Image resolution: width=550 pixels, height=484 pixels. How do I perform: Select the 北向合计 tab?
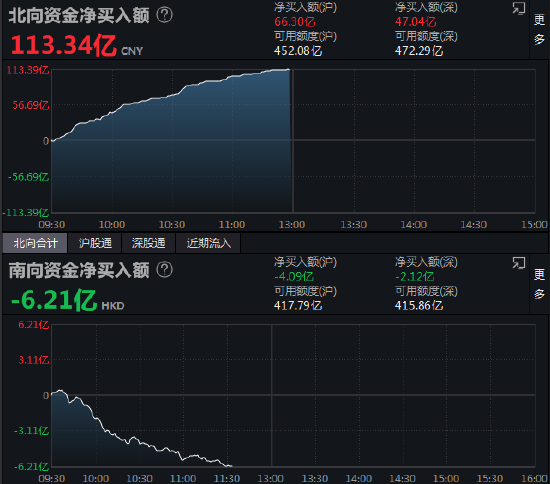[x=35, y=243]
